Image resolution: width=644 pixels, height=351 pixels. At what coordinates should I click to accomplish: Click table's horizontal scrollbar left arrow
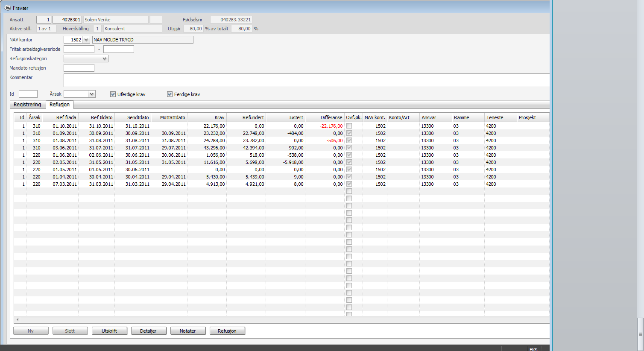coord(18,319)
